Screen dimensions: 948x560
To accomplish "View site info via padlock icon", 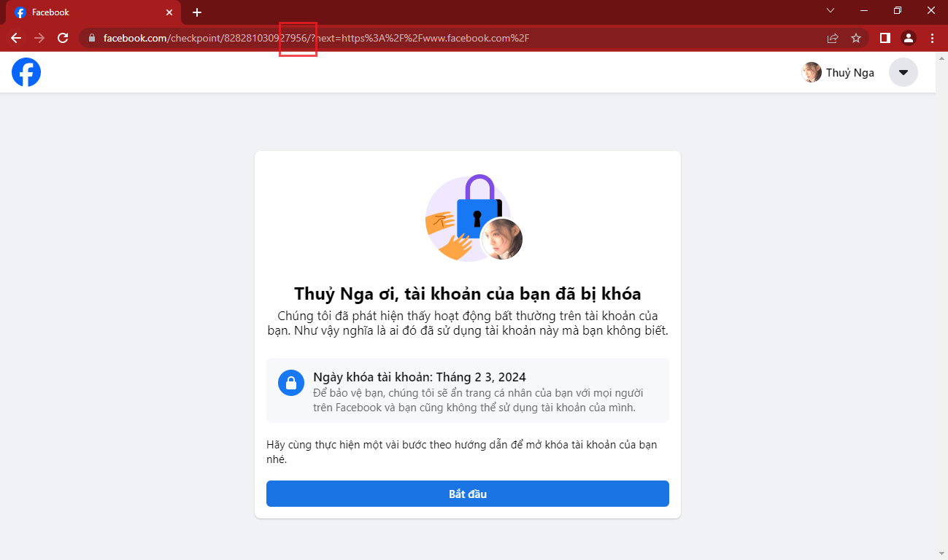I will (x=92, y=38).
